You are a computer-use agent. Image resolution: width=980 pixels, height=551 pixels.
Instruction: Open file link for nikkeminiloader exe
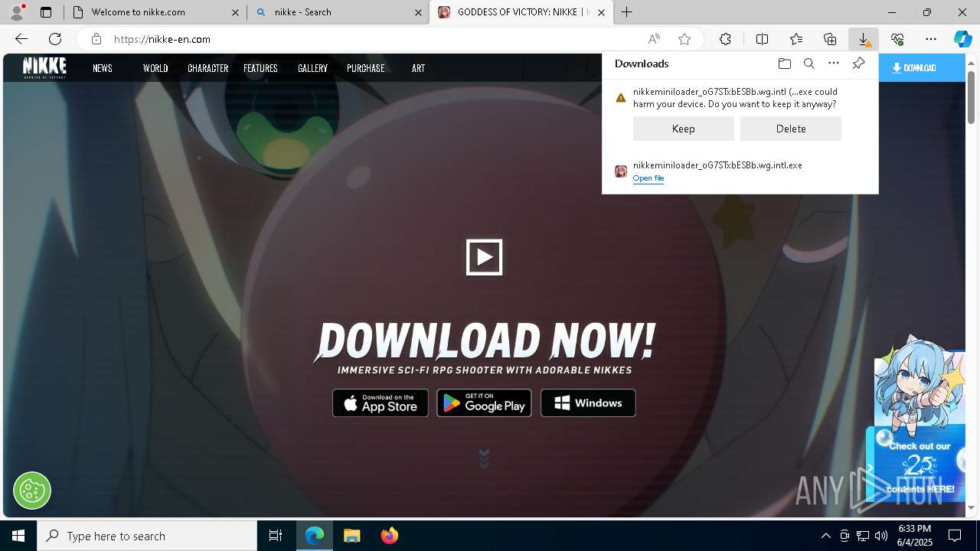[x=648, y=178]
